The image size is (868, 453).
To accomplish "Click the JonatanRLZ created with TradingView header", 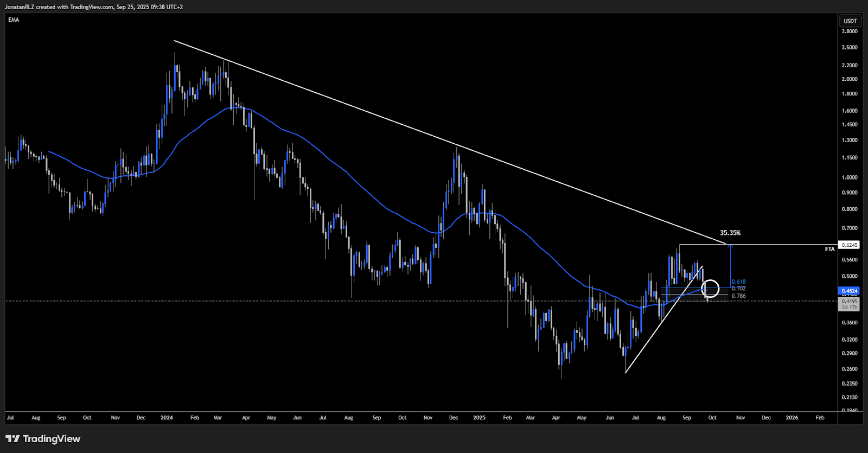I will (93, 7).
